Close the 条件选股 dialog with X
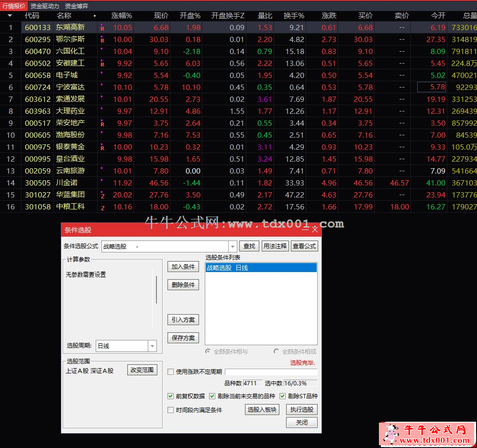This screenshot has height=448, width=477. 315,229
